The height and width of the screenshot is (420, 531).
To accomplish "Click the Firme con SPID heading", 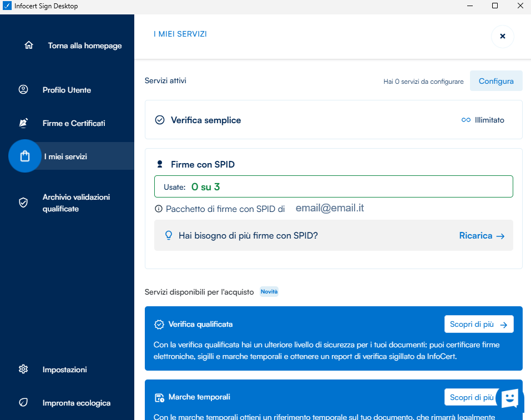I will pos(203,164).
